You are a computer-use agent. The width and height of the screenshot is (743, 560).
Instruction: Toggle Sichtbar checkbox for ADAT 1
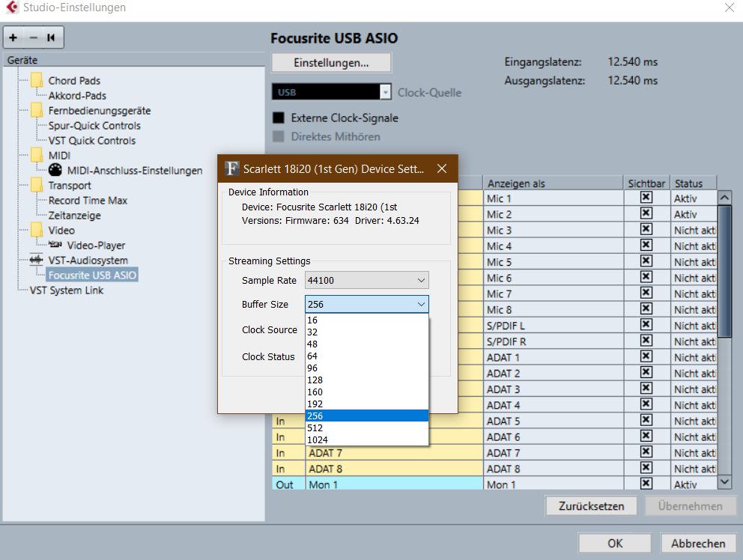click(646, 356)
